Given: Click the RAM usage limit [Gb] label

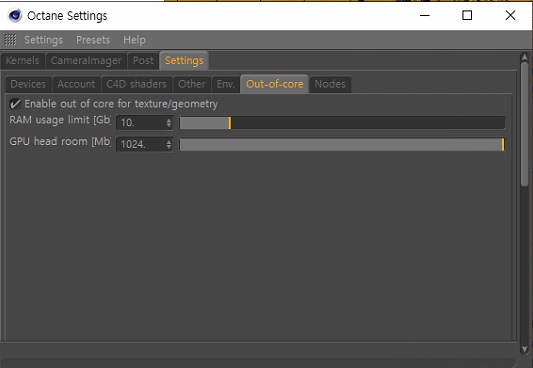Looking at the screenshot, I should [x=60, y=120].
